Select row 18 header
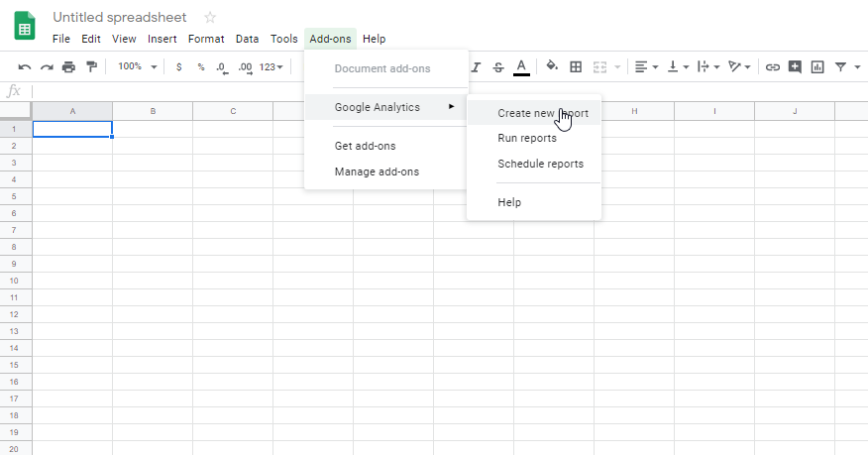This screenshot has height=455, width=868. tap(16, 415)
